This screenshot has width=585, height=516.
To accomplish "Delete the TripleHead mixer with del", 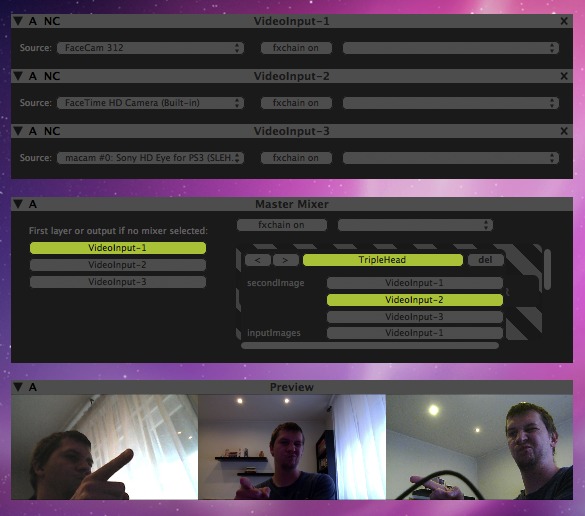I will (x=485, y=260).
